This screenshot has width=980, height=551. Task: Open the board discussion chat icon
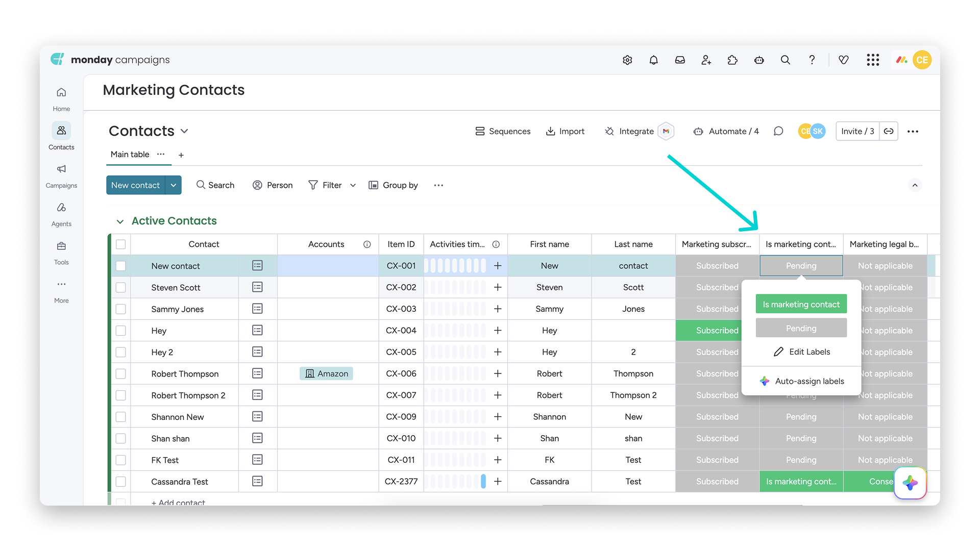tap(778, 131)
